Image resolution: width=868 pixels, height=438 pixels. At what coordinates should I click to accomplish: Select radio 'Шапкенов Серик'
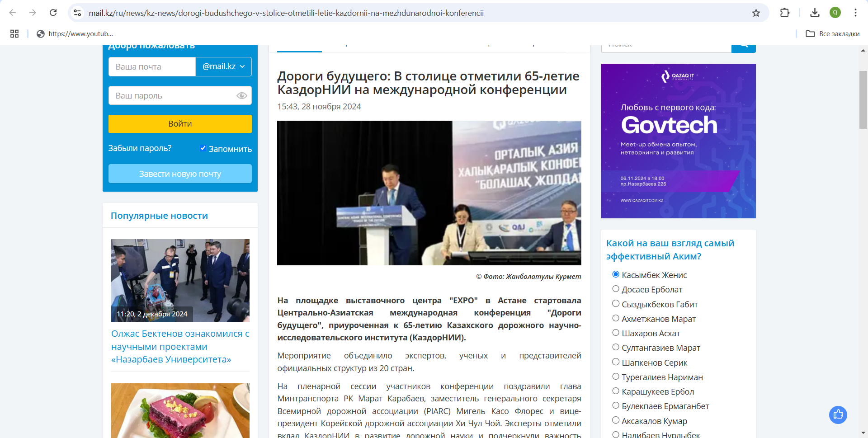click(x=616, y=362)
